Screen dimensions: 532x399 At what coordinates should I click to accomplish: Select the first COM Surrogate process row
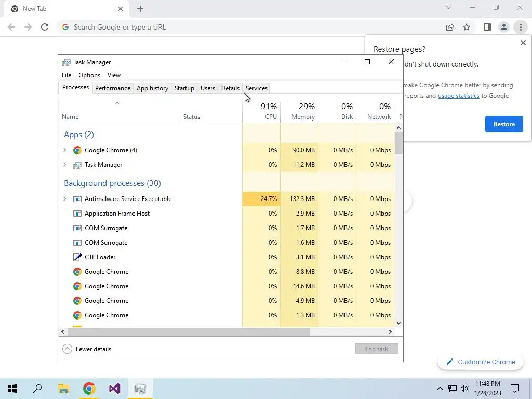point(227,228)
